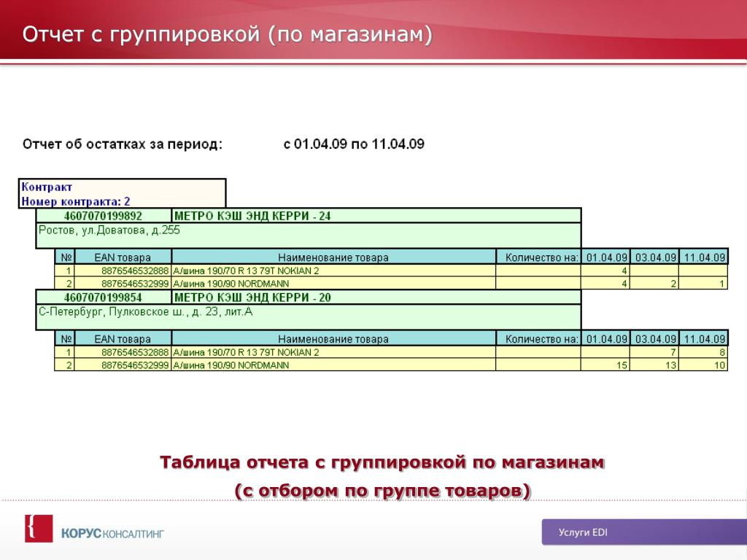Image resolution: width=747 pixels, height=560 pixels.
Task: Click store code 4607070199892
Action: click(104, 216)
